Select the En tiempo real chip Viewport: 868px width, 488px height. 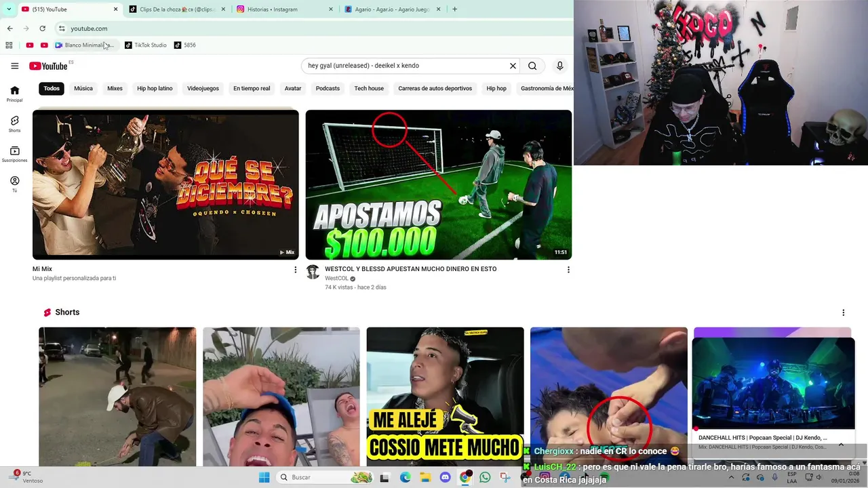point(252,88)
